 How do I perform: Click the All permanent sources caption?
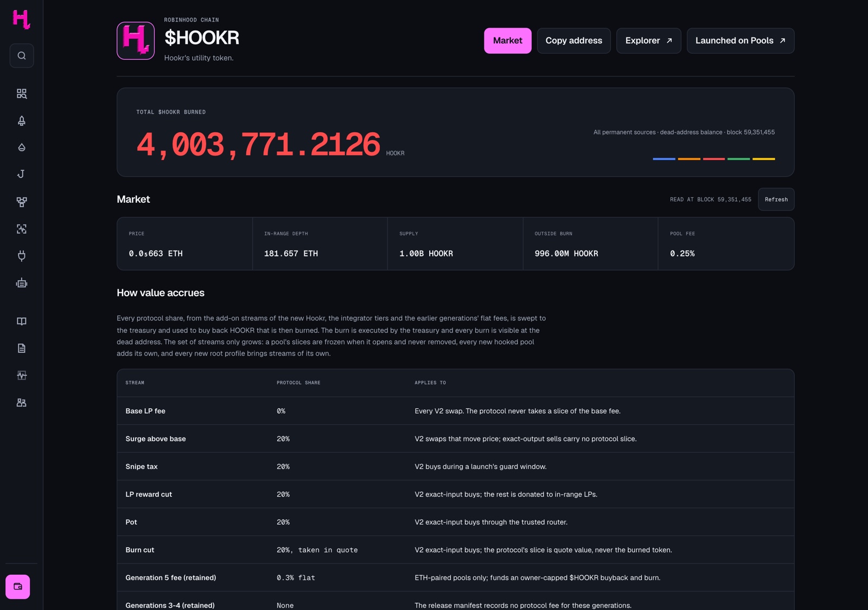684,132
